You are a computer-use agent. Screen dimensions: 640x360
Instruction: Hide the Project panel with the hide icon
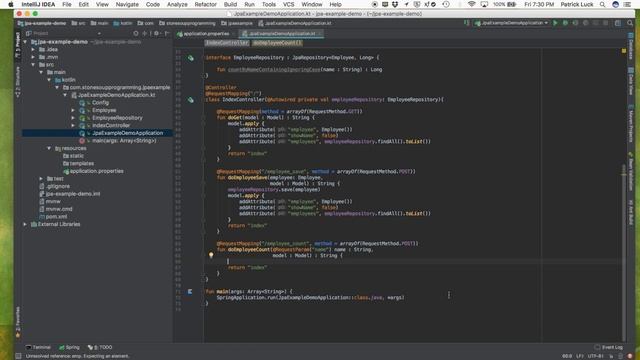point(167,33)
